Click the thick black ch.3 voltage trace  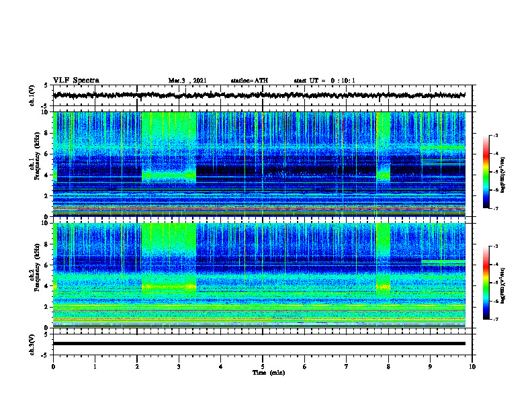259,344
